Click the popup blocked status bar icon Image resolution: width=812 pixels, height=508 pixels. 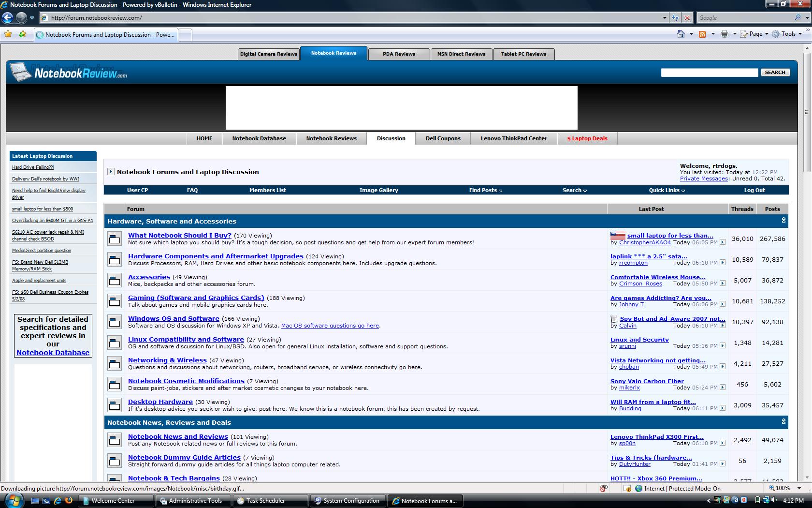[627, 489]
